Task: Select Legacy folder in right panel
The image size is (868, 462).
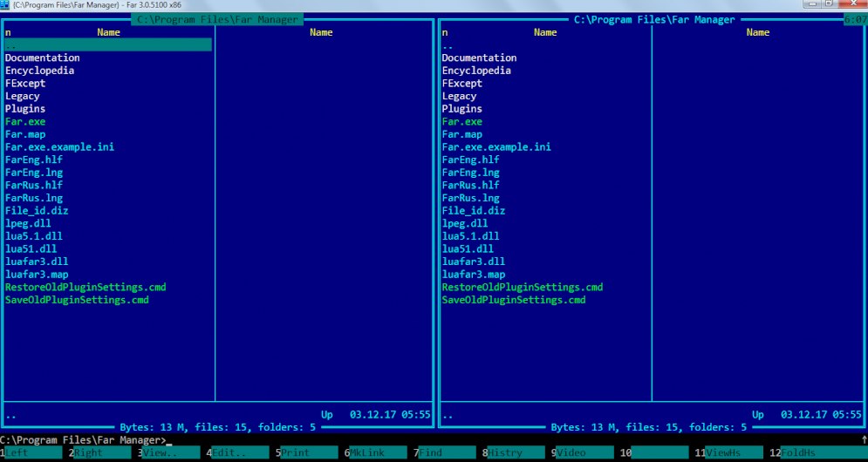Action: coord(460,96)
